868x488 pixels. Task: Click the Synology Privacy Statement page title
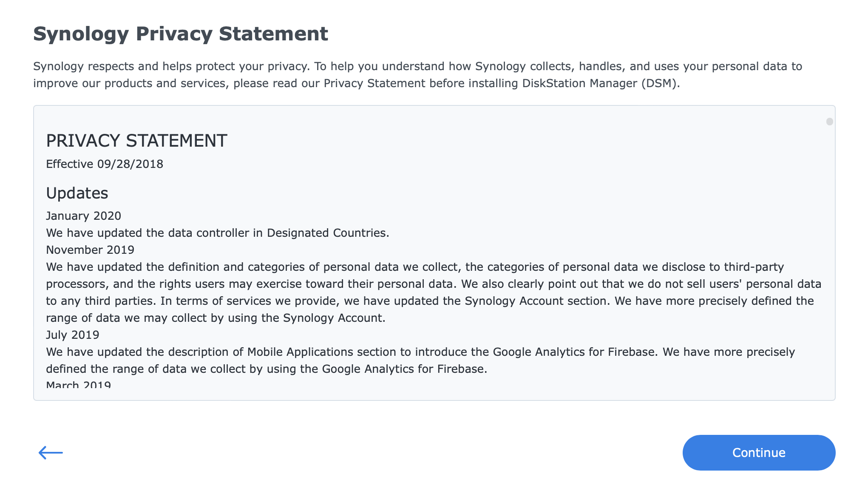pyautogui.click(x=181, y=34)
